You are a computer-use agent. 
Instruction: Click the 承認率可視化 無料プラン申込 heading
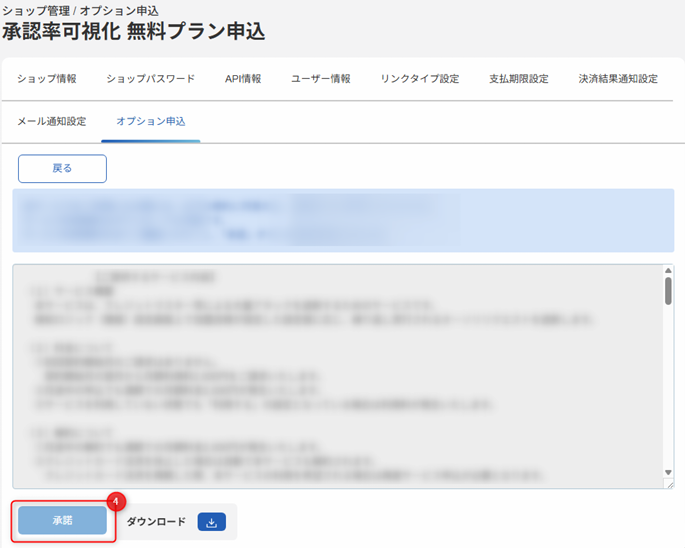133,31
